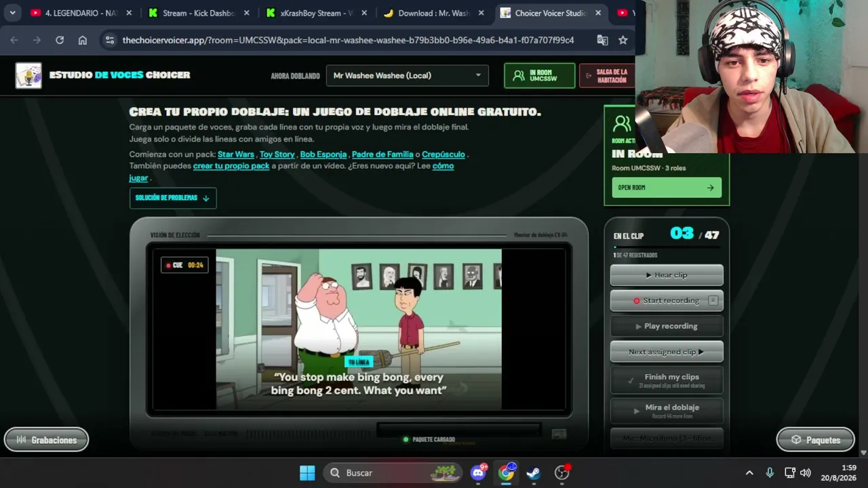Open the volume control tray icon
Screen dimensions: 868x488
point(806,473)
